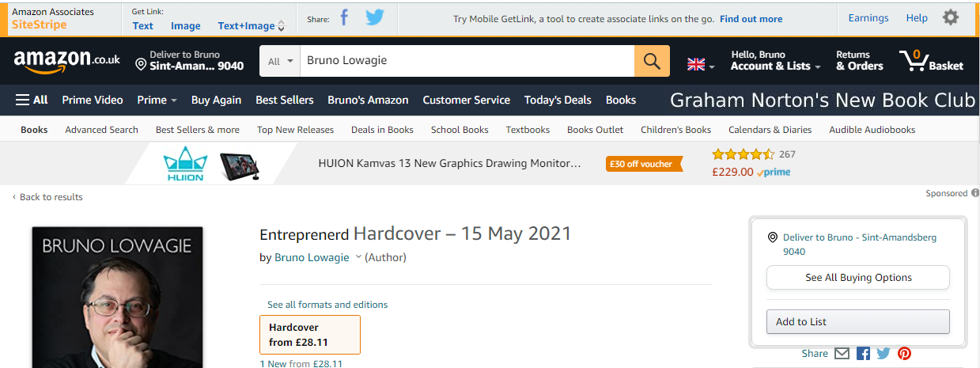980x368 pixels.
Task: Open SiteStripe Earnings
Action: [868, 18]
